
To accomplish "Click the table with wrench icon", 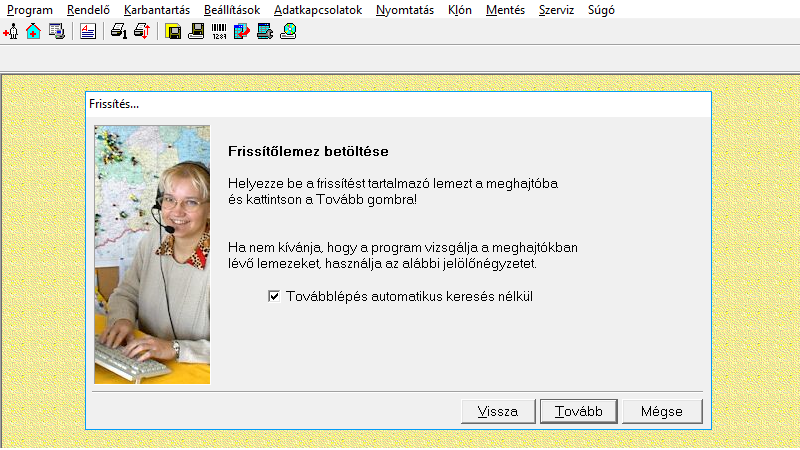I will (265, 32).
